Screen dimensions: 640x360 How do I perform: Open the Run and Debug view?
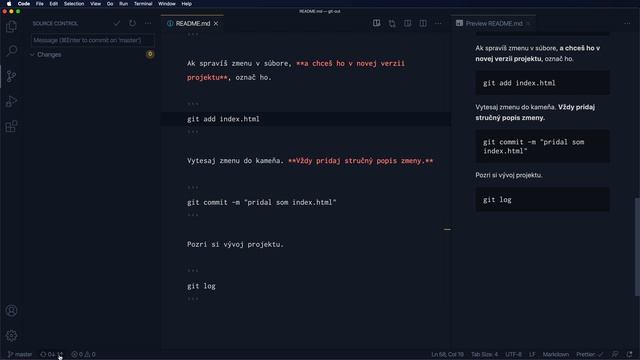pyautogui.click(x=11, y=101)
